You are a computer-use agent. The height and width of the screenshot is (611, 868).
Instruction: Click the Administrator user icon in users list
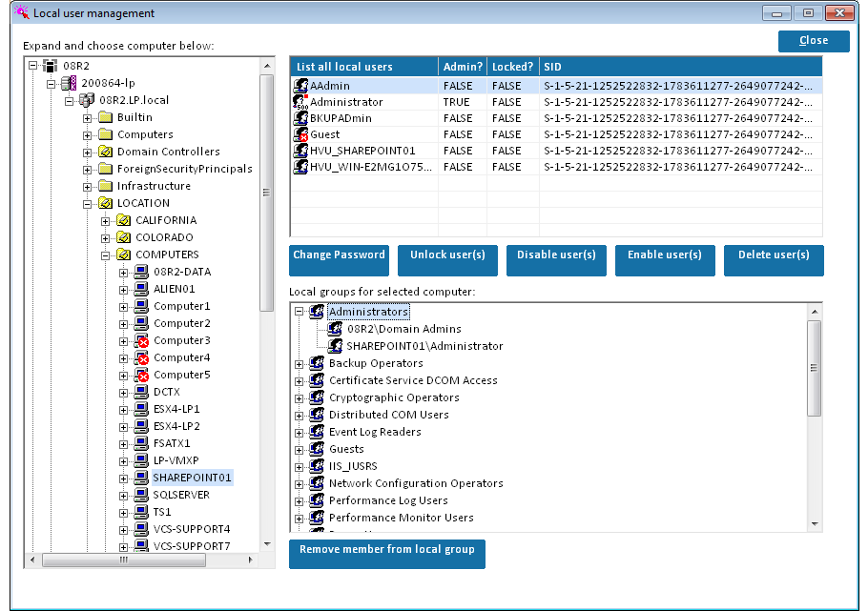tap(300, 102)
